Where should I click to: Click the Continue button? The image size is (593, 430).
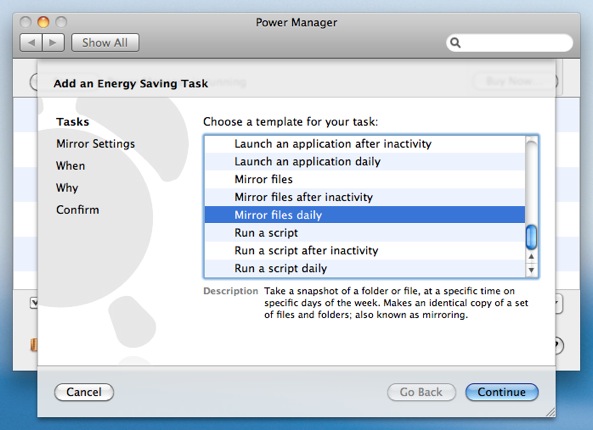coord(502,392)
